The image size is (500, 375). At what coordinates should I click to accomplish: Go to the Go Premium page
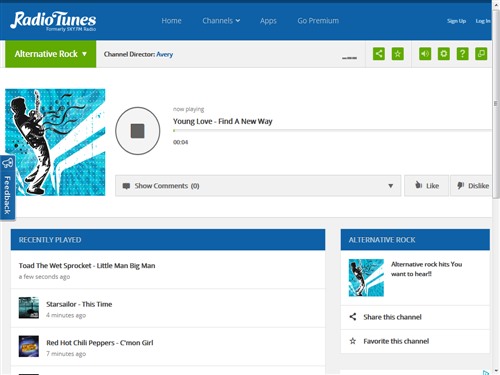pos(318,21)
